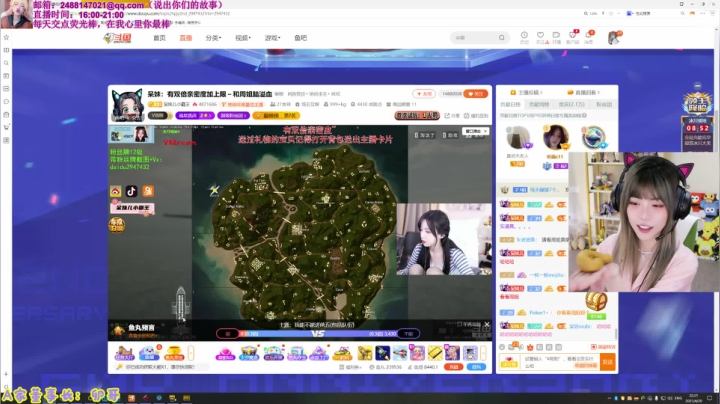Open the purple fan badge level pill

tap(194, 115)
